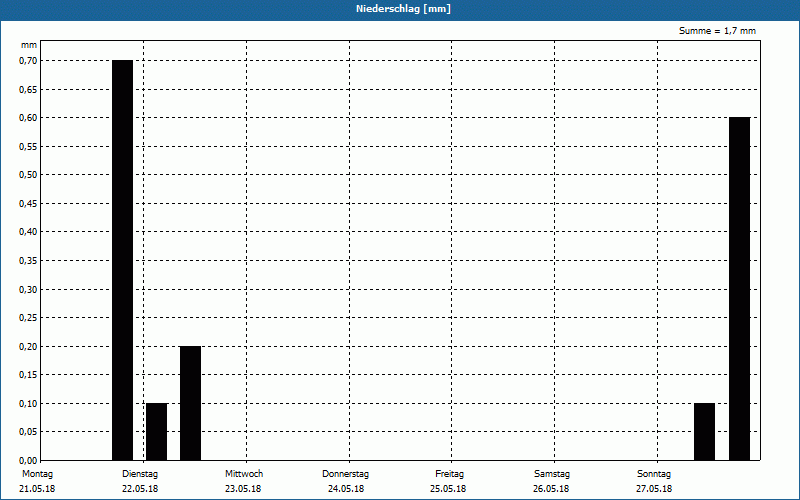Click the 0,15 y-axis value
Screen dimensions: 800x500
28,375
